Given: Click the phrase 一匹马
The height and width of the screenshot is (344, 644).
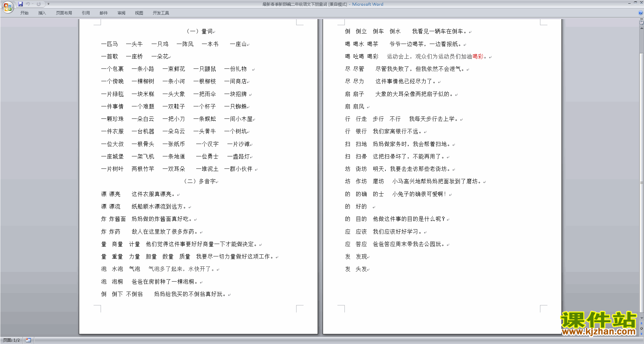Looking at the screenshot, I should 109,44.
